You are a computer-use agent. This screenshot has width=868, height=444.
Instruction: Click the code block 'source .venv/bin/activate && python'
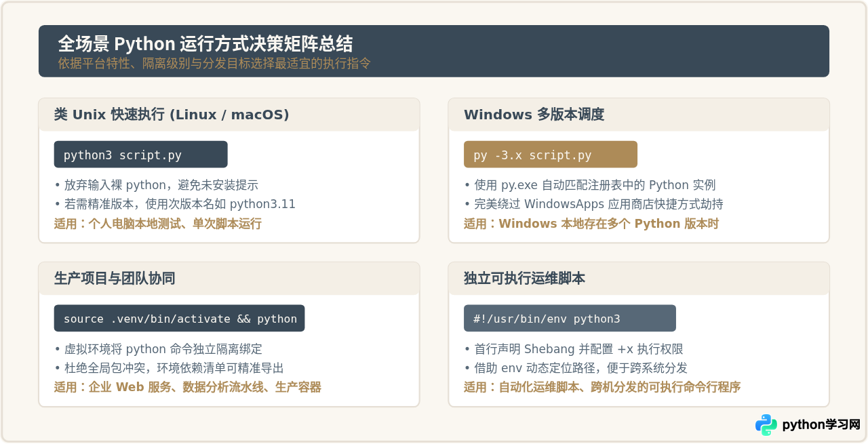pyautogui.click(x=180, y=319)
